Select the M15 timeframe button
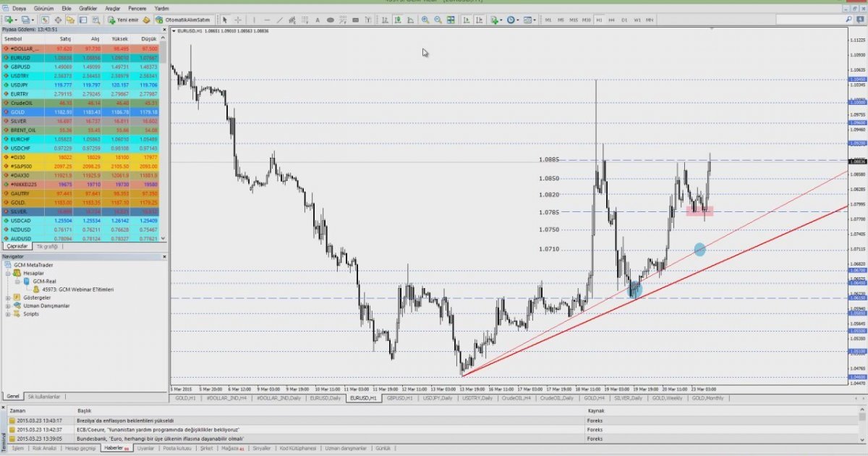This screenshot has height=456, width=868. point(574,20)
